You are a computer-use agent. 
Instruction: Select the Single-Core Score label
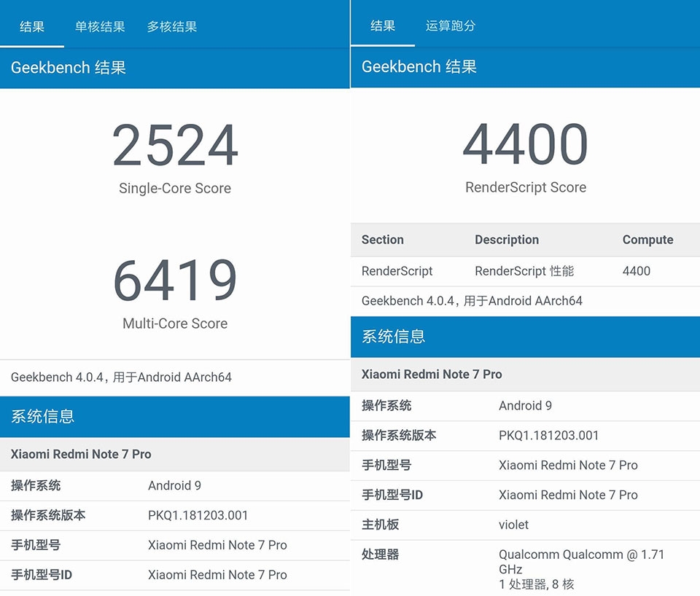175,188
